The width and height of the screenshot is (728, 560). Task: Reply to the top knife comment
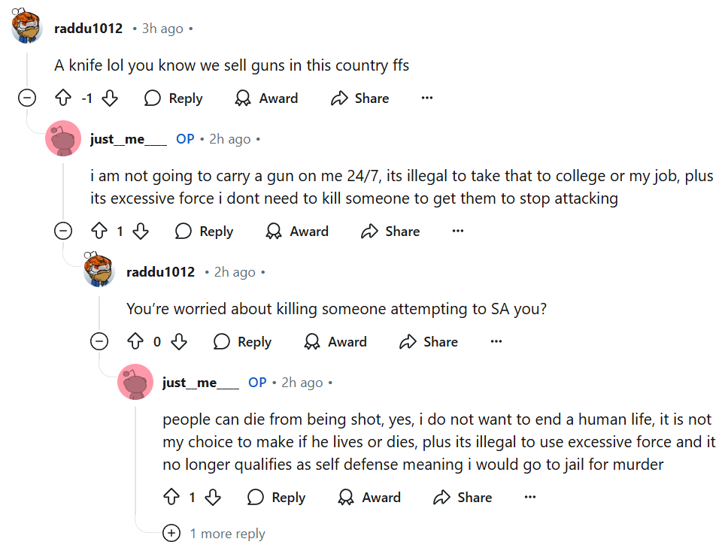coord(174,98)
